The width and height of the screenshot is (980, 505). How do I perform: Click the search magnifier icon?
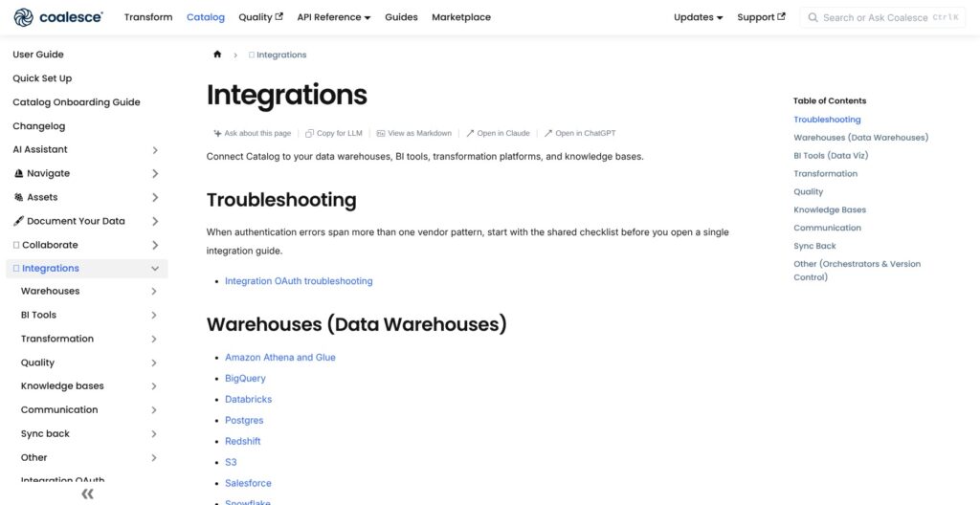coord(813,17)
